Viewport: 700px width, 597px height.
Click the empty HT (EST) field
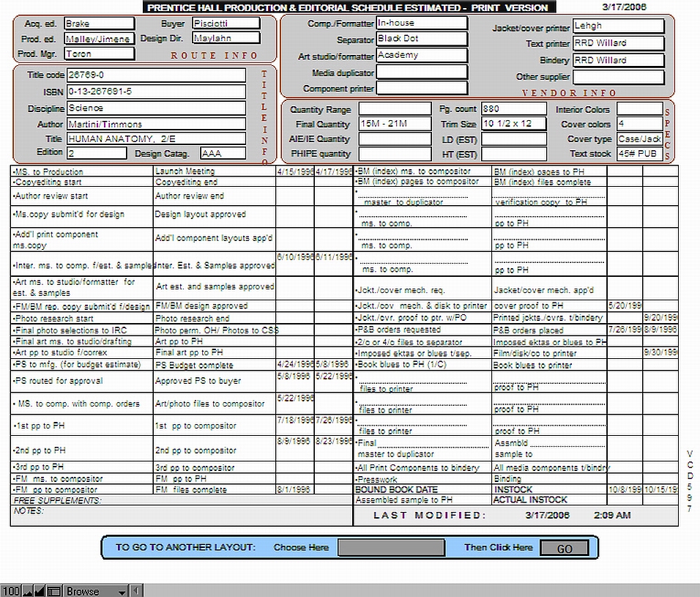click(514, 154)
